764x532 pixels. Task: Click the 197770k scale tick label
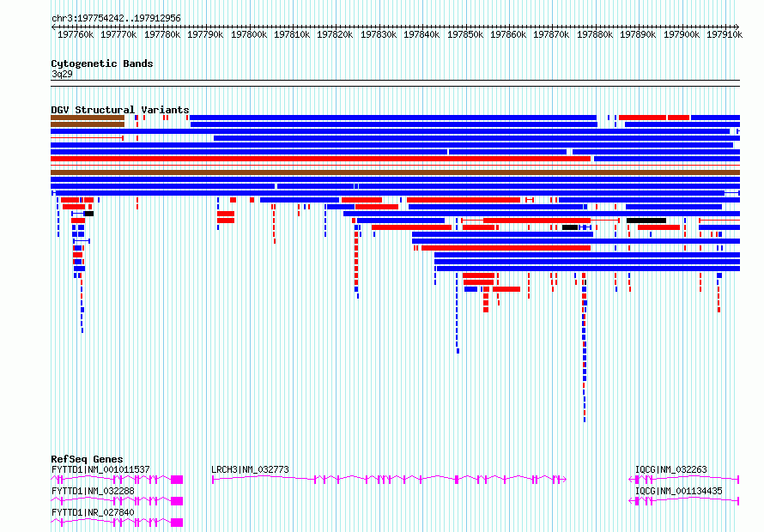pyautogui.click(x=118, y=34)
